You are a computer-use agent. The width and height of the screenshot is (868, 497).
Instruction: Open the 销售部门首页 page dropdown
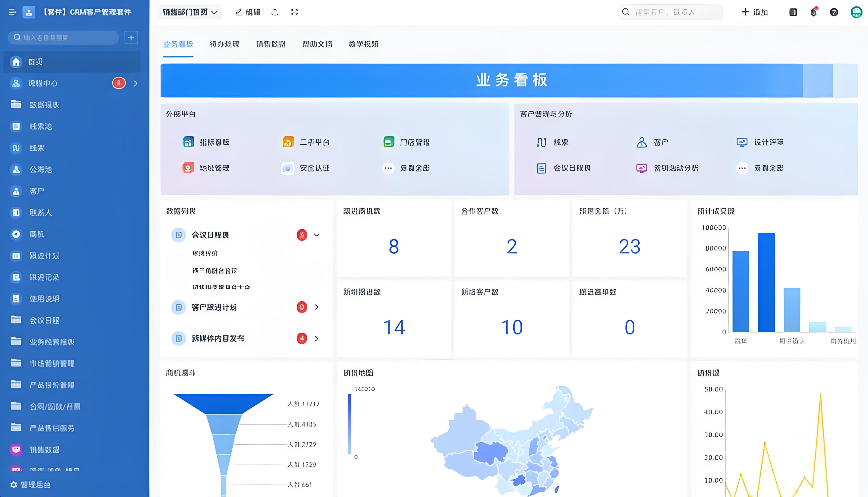pyautogui.click(x=190, y=12)
